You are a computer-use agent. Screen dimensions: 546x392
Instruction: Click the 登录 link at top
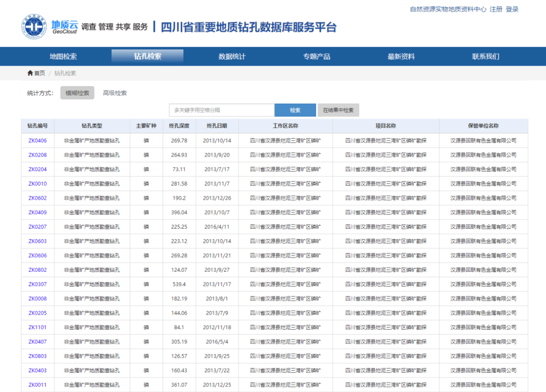pyautogui.click(x=512, y=9)
